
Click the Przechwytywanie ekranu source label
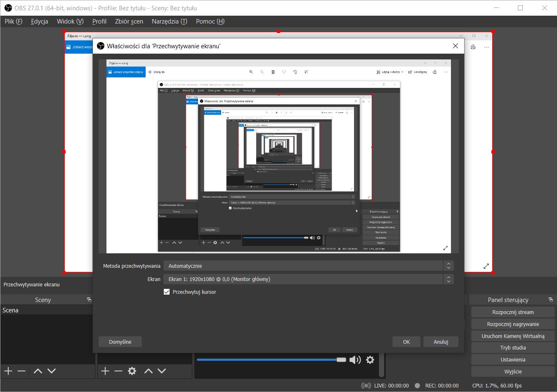click(32, 284)
